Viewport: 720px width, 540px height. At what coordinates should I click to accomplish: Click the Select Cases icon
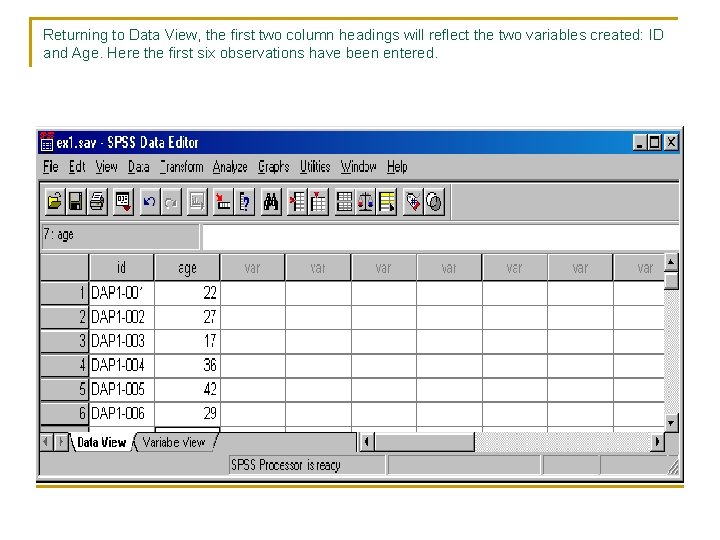click(x=387, y=202)
